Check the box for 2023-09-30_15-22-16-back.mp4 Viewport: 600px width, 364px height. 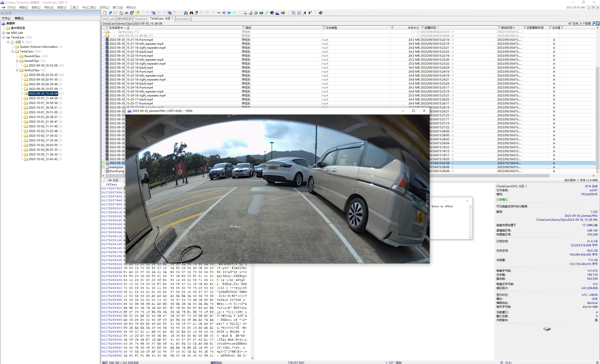104,51
